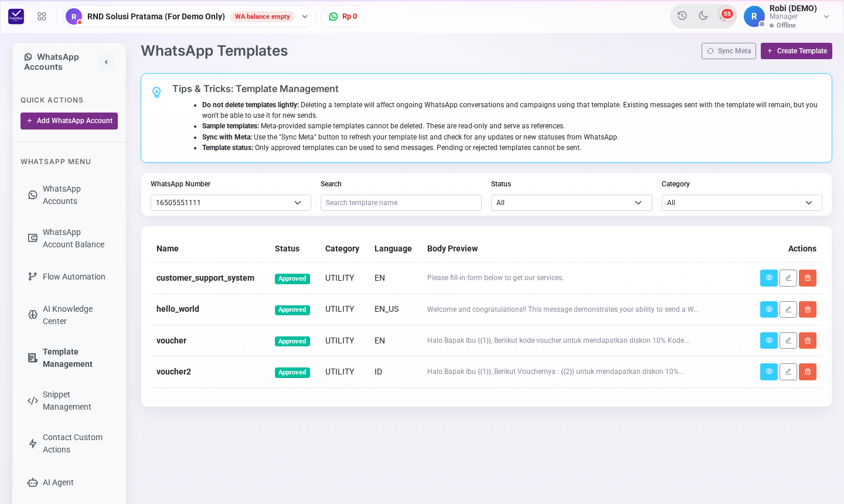
Task: Open the apps grid icon
Action: 42,16
